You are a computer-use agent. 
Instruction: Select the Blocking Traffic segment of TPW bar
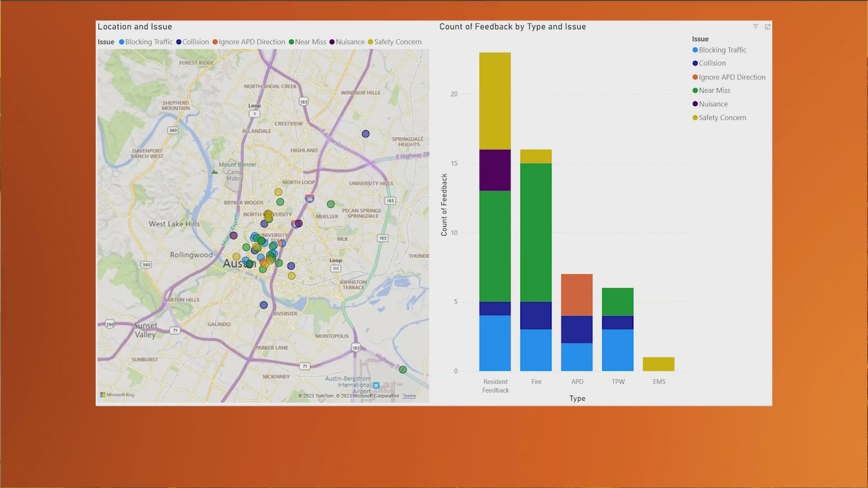[618, 350]
